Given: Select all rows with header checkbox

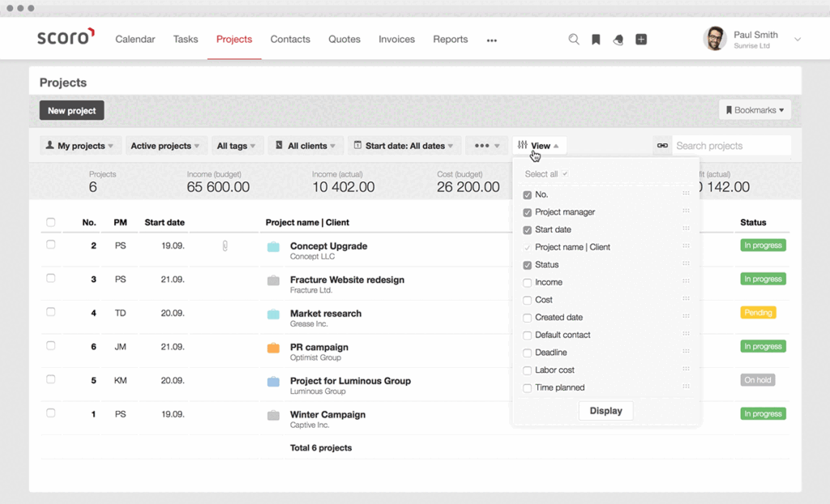Looking at the screenshot, I should click(x=51, y=222).
